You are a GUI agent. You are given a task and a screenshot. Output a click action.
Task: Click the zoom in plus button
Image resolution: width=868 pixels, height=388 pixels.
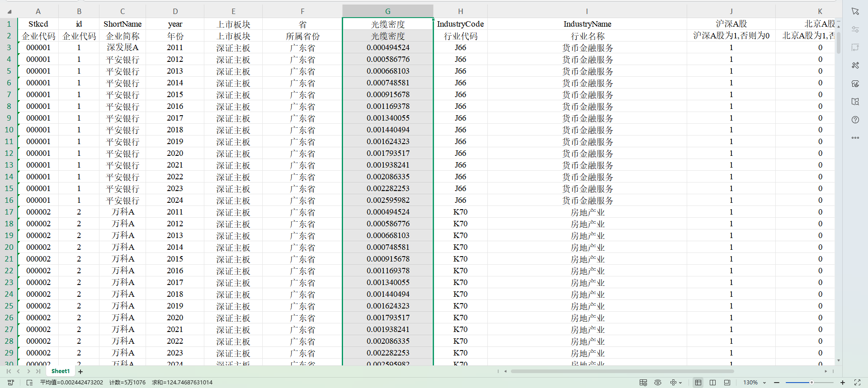point(842,383)
